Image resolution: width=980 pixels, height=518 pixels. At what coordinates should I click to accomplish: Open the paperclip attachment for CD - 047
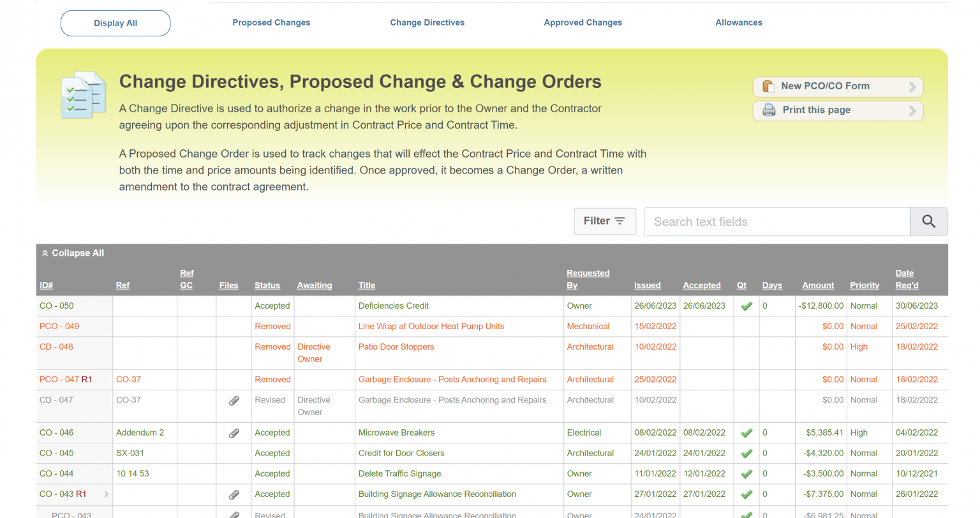[234, 401]
